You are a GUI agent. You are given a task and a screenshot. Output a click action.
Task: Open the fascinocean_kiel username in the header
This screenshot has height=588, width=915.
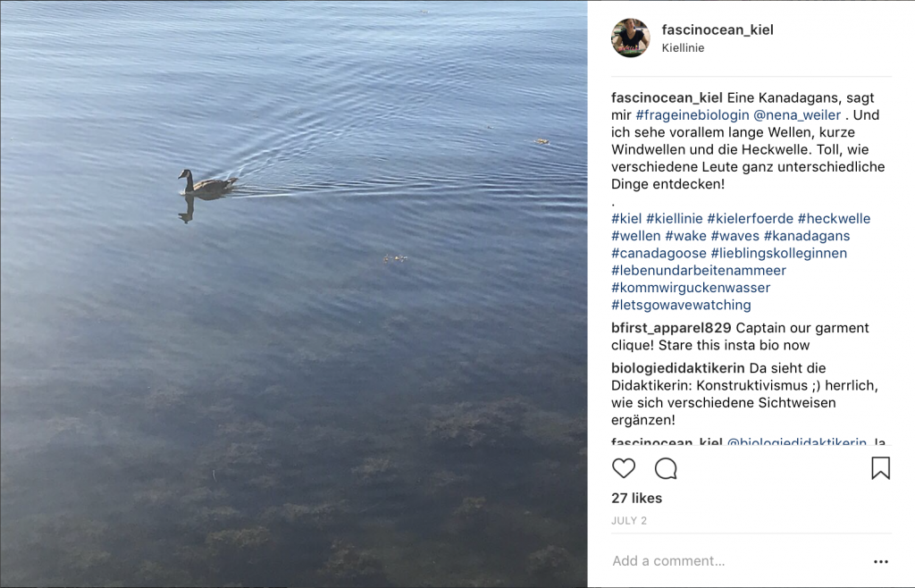(x=718, y=29)
